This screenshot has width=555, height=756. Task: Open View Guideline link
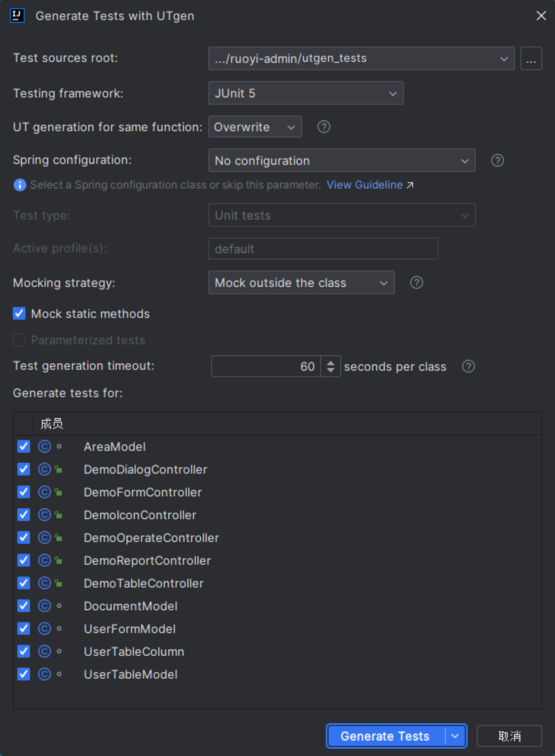click(365, 185)
